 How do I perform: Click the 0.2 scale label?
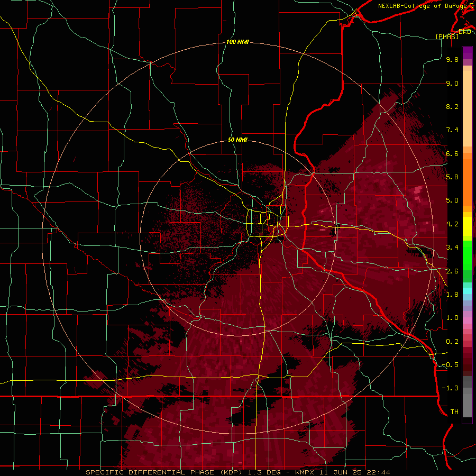click(x=452, y=342)
